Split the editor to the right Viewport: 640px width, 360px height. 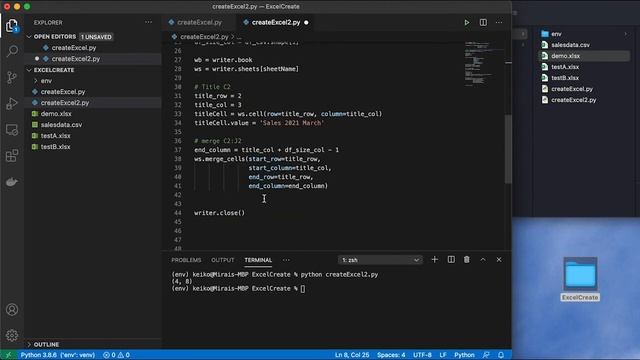483,22
